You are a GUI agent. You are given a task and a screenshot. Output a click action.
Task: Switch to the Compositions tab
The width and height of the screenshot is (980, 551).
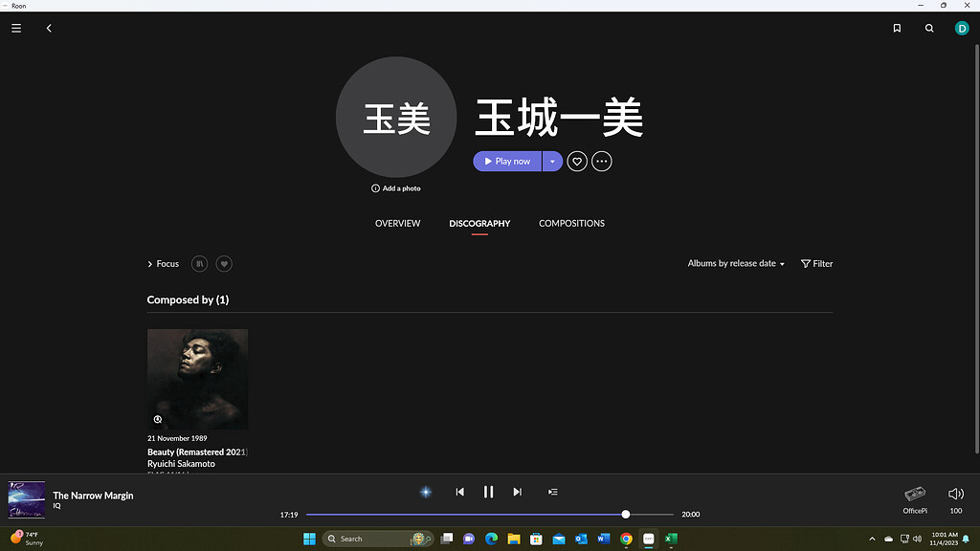pyautogui.click(x=571, y=223)
